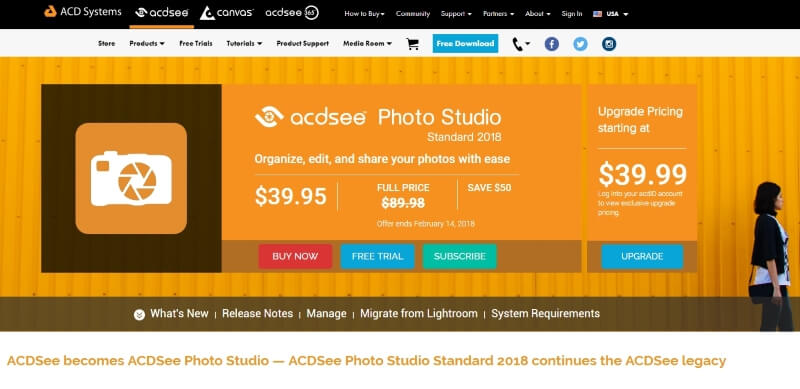Screen dimensions: 800x389
Task: Click the down-arrow circle beside What's New
Action: 139,314
